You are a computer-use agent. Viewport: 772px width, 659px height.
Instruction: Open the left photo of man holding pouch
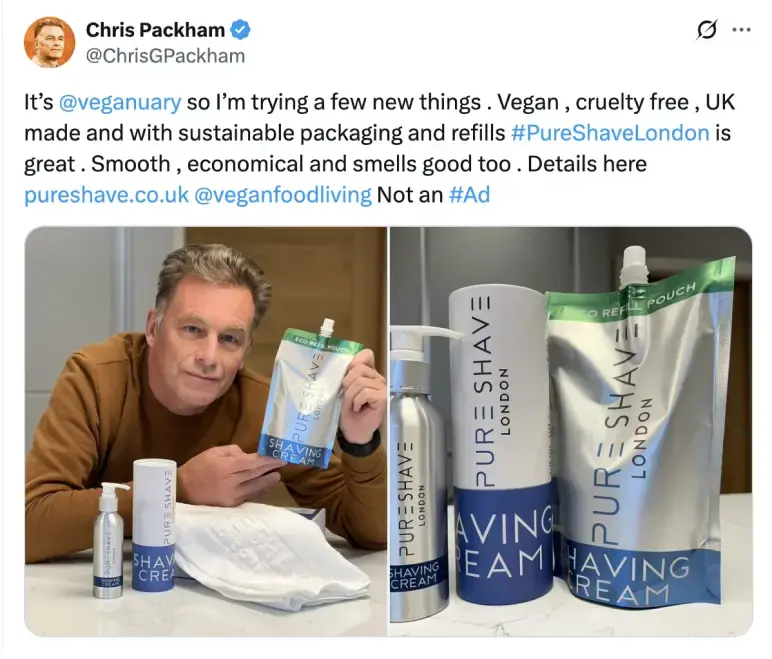205,431
